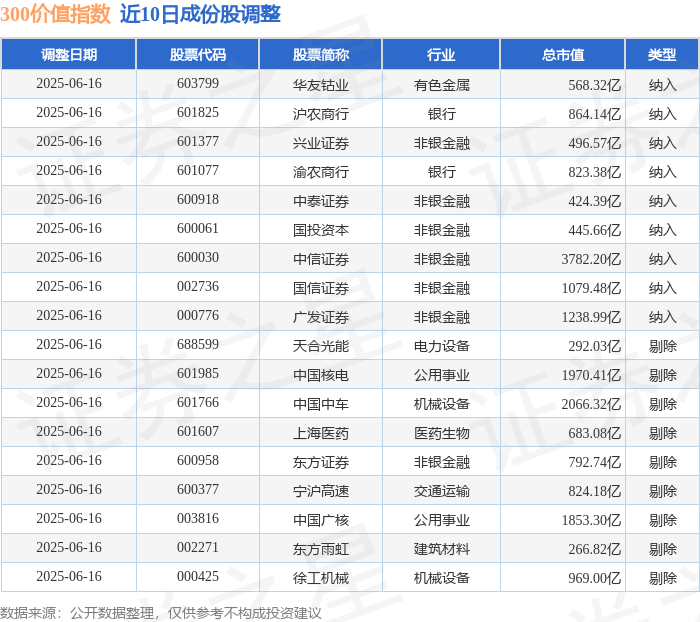Select stock code 603799
Screen dimensions: 700x622
click(x=198, y=83)
